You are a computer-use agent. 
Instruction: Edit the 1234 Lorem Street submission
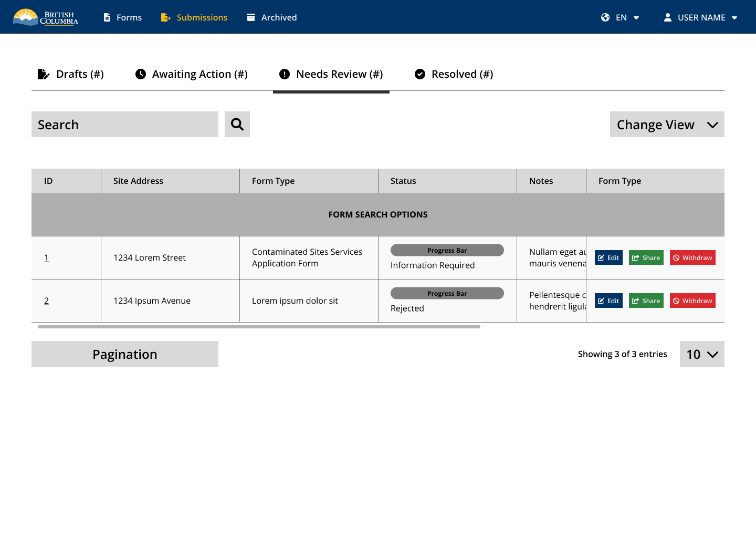[x=608, y=257]
